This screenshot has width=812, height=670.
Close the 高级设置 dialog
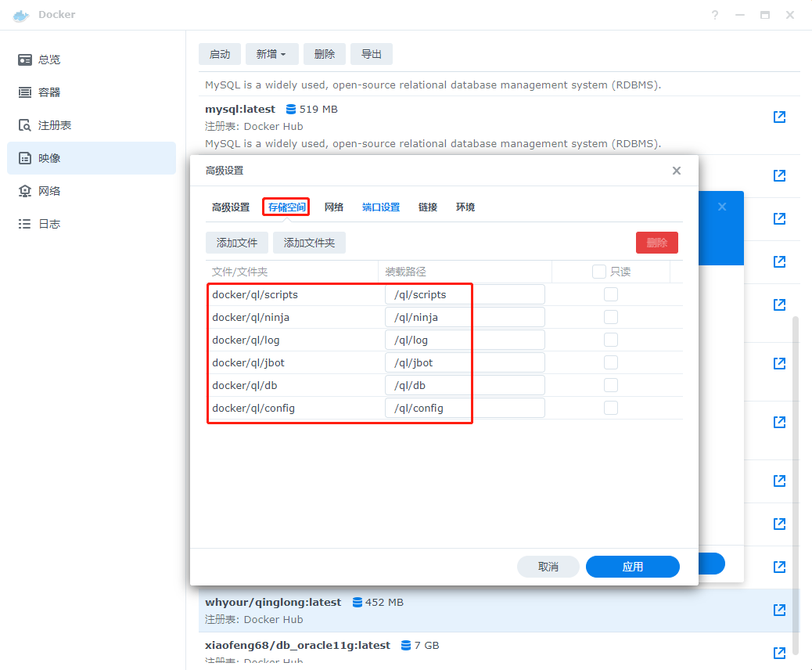pos(676,171)
